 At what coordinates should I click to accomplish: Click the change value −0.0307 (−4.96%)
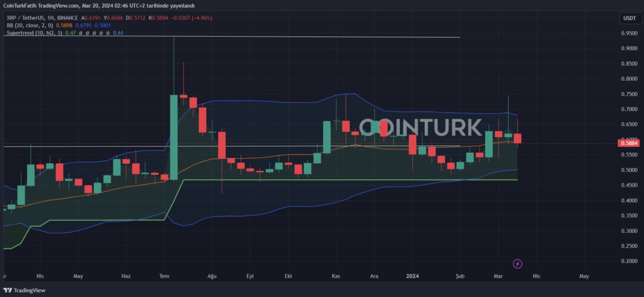tap(192, 18)
